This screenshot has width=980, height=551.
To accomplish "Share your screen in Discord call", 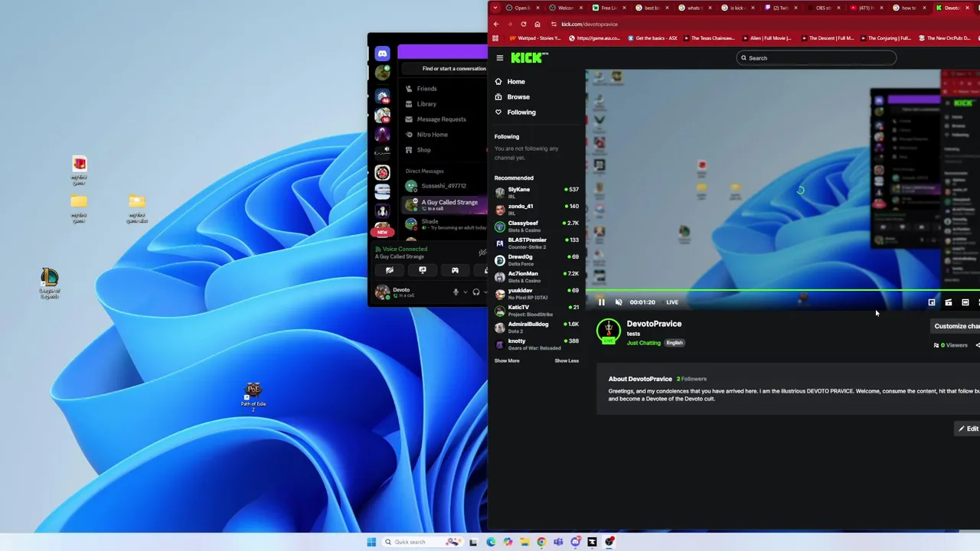I will point(423,270).
